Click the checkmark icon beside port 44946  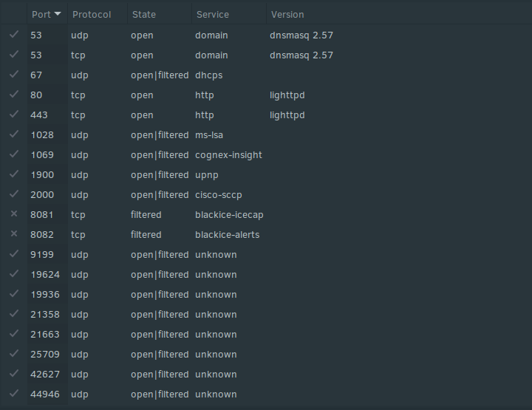(13, 393)
